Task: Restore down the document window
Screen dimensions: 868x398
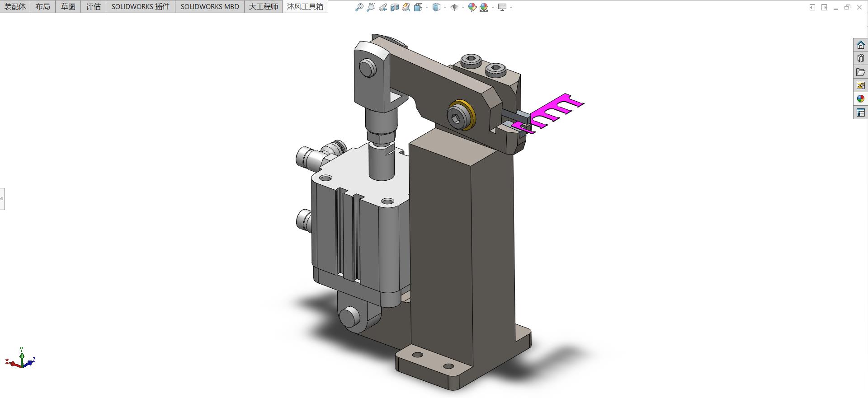Action: click(848, 7)
